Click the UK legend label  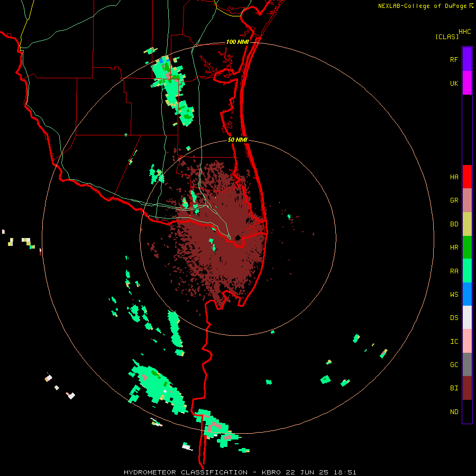[x=454, y=83]
